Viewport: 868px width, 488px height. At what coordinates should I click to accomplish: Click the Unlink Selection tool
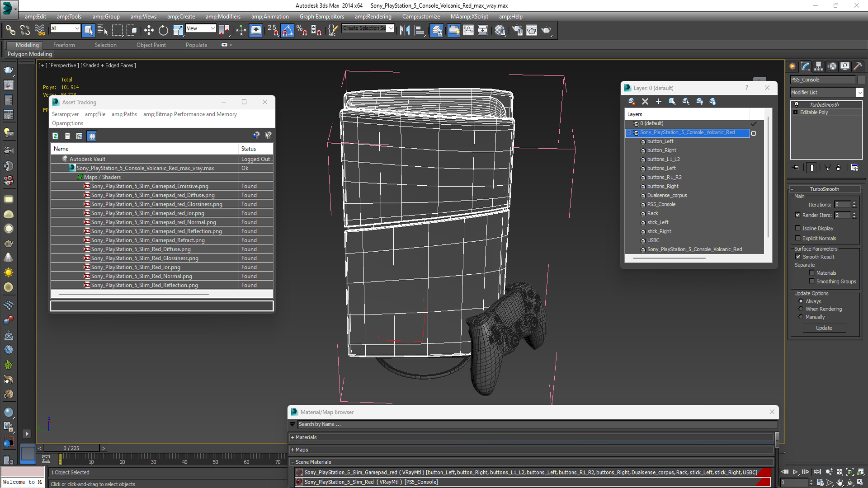pyautogui.click(x=25, y=30)
